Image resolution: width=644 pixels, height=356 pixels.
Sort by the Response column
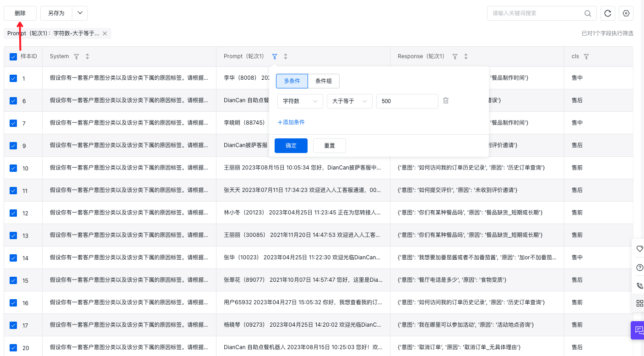[466, 56]
